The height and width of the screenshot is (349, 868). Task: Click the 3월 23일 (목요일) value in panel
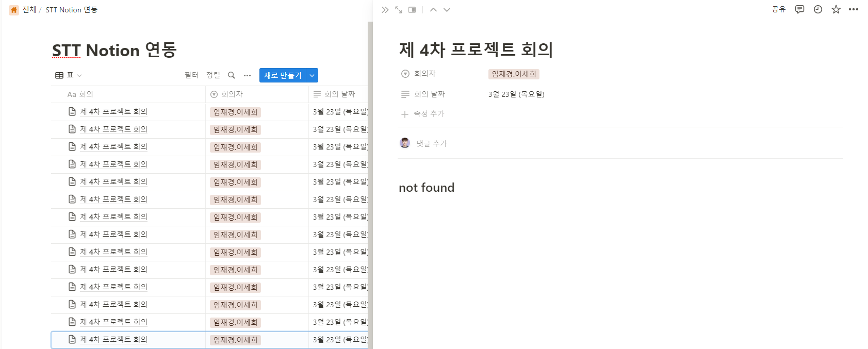516,94
